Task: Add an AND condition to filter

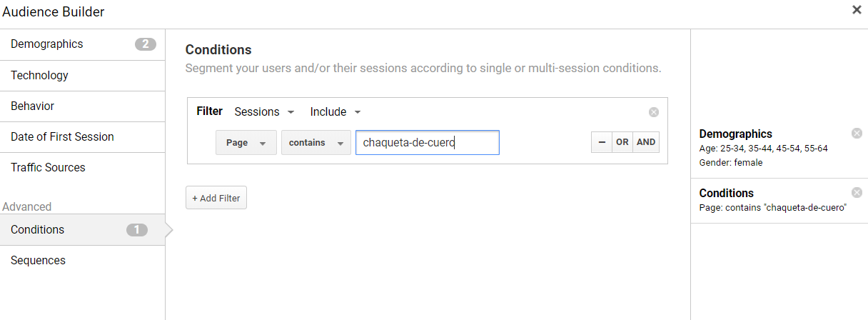Action: pyautogui.click(x=646, y=142)
